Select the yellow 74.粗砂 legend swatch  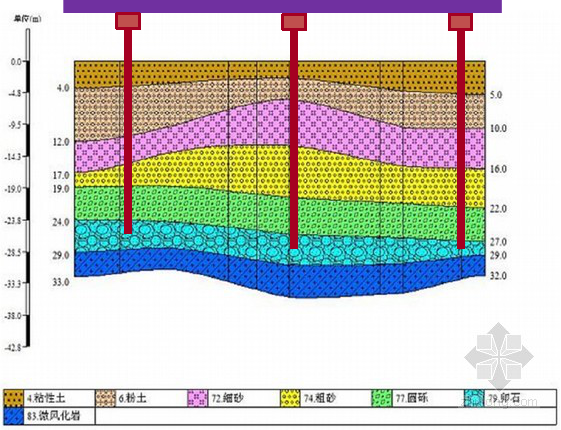(290, 398)
